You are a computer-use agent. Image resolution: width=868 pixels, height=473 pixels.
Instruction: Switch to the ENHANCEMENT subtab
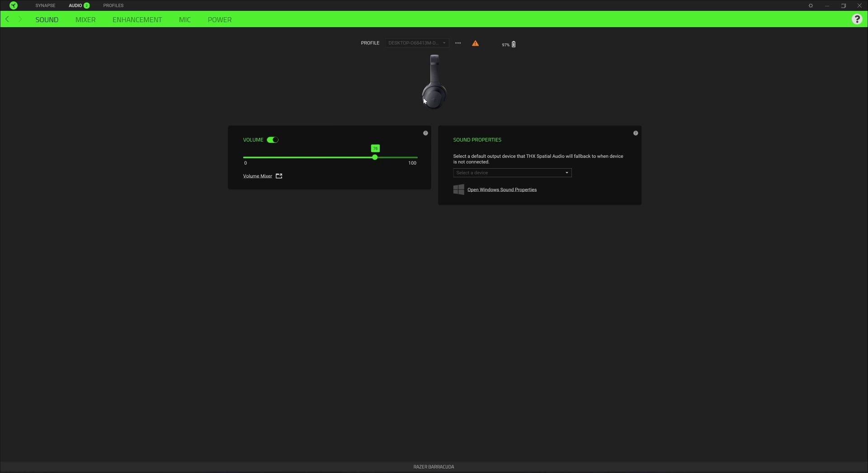tap(137, 19)
